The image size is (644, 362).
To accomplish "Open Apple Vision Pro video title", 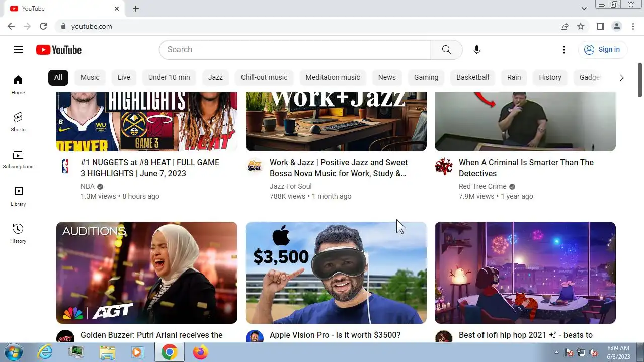I will point(335,335).
